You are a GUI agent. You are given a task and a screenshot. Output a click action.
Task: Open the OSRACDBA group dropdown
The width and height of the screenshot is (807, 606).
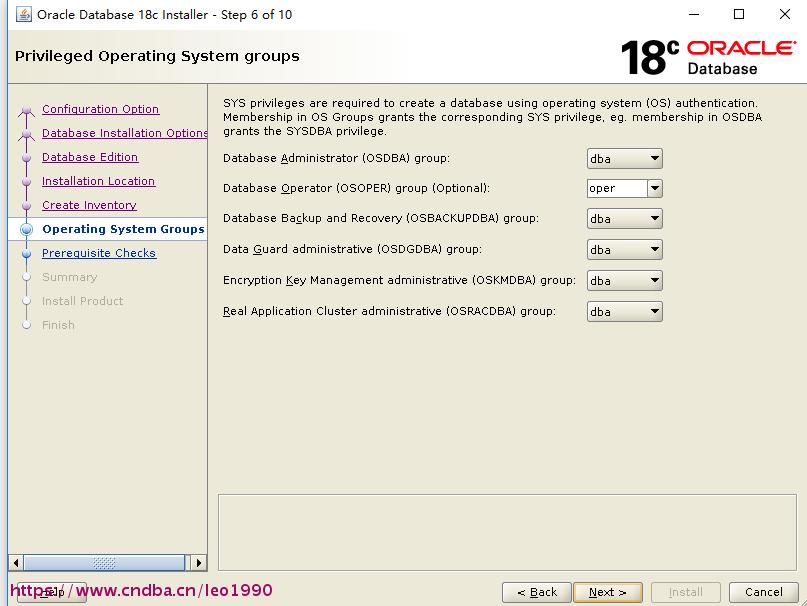(x=624, y=311)
